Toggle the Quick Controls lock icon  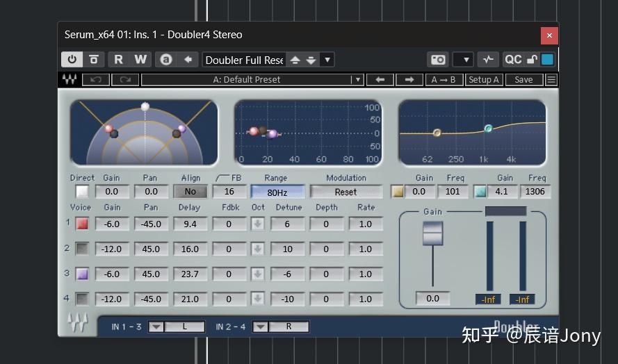pyautogui.click(x=532, y=60)
